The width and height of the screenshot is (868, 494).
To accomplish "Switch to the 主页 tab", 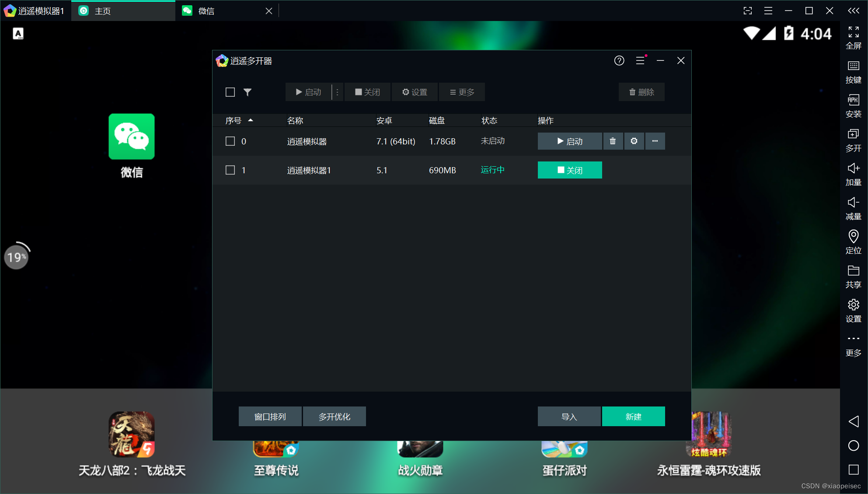I will coord(103,11).
